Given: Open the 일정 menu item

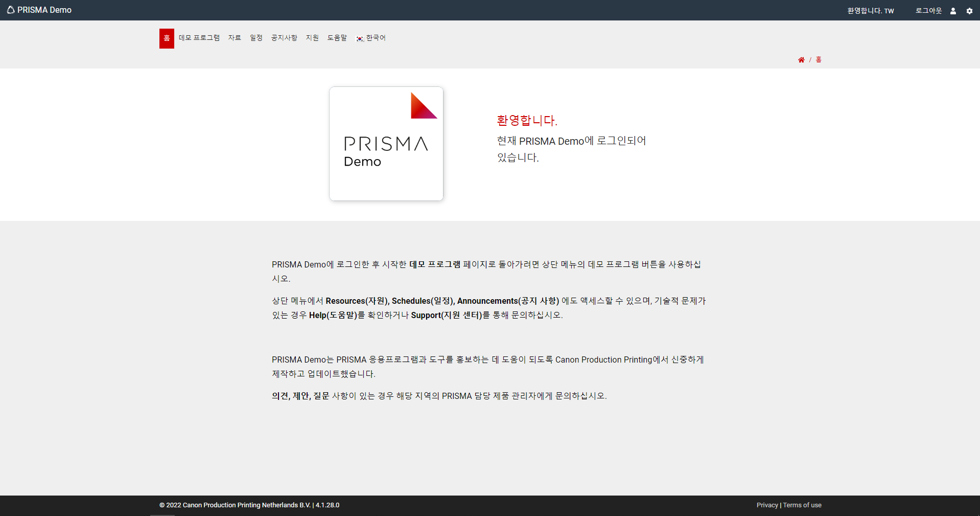Looking at the screenshot, I should 256,38.
